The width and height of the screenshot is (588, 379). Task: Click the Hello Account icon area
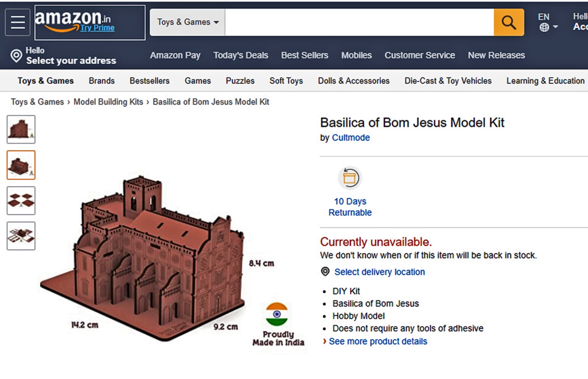pos(579,22)
